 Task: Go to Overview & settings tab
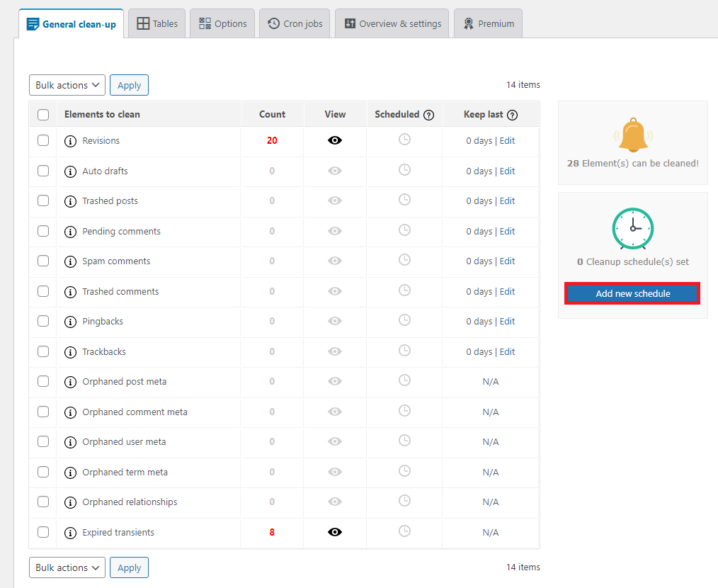392,23
